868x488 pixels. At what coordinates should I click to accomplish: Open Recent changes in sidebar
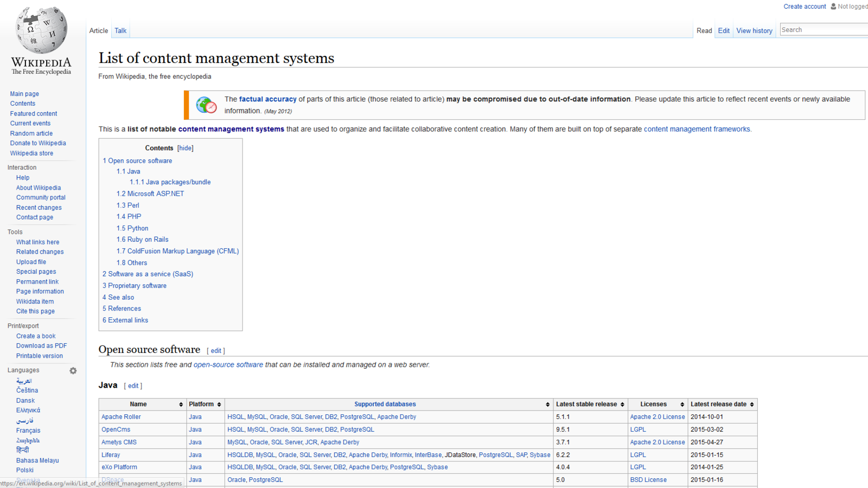pyautogui.click(x=39, y=208)
